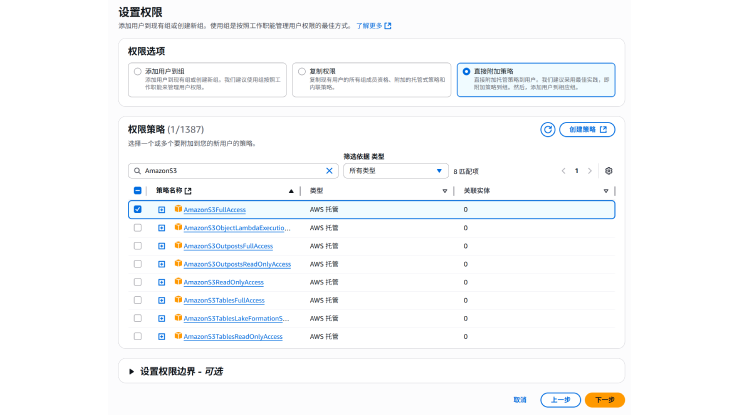This screenshot has height=415, width=739.
Task: Open the table preferences gear icon
Action: (x=608, y=171)
